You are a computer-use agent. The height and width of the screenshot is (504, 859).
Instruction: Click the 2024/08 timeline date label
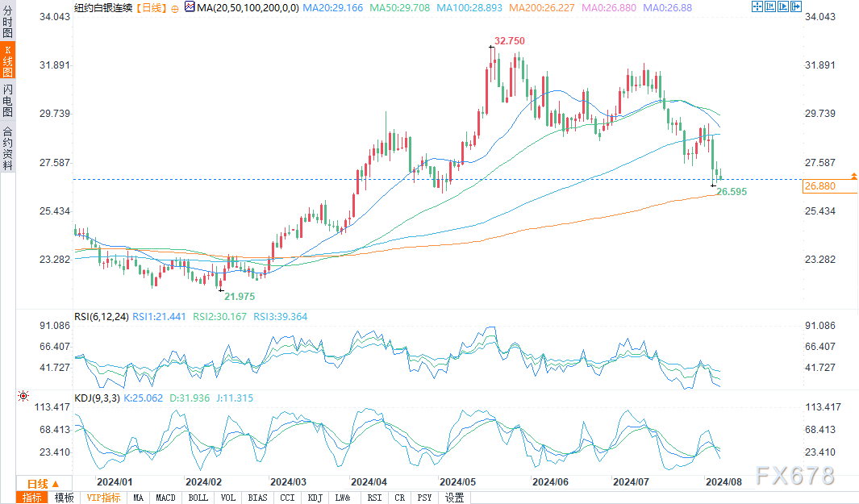click(723, 482)
